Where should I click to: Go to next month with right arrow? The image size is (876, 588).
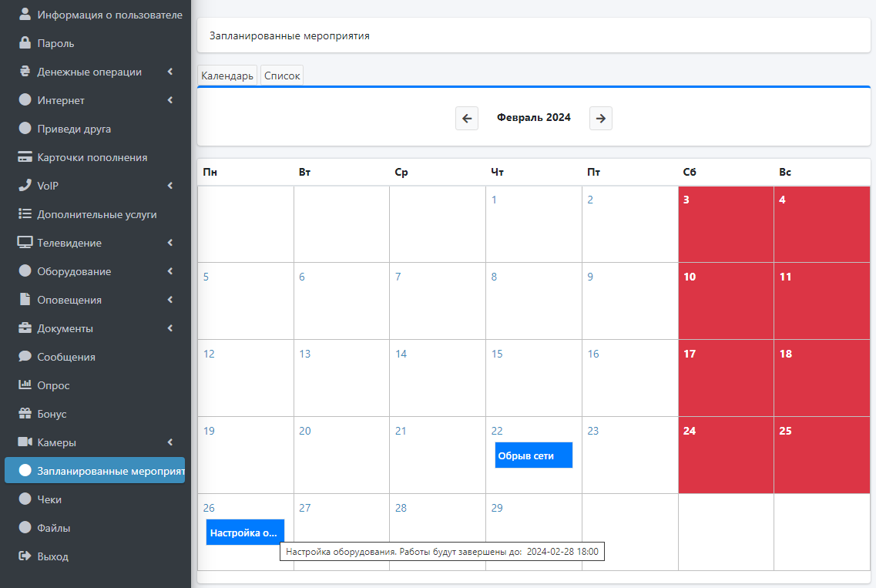pyautogui.click(x=601, y=119)
